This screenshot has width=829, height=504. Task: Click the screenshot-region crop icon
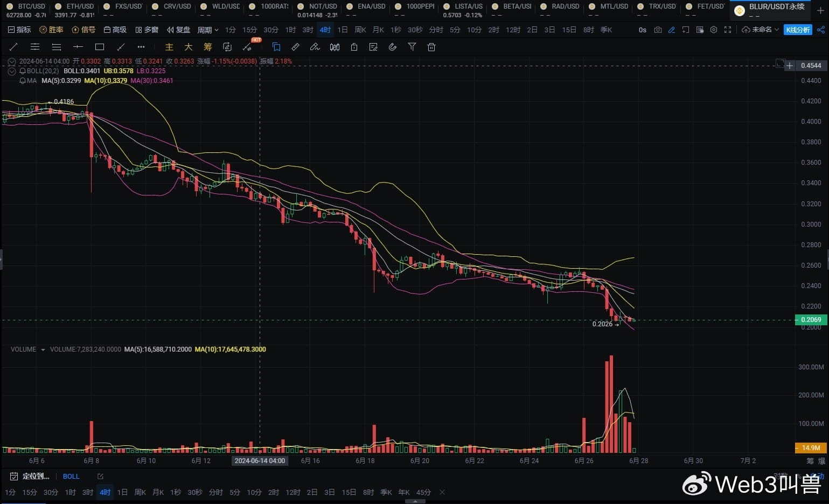(x=686, y=30)
